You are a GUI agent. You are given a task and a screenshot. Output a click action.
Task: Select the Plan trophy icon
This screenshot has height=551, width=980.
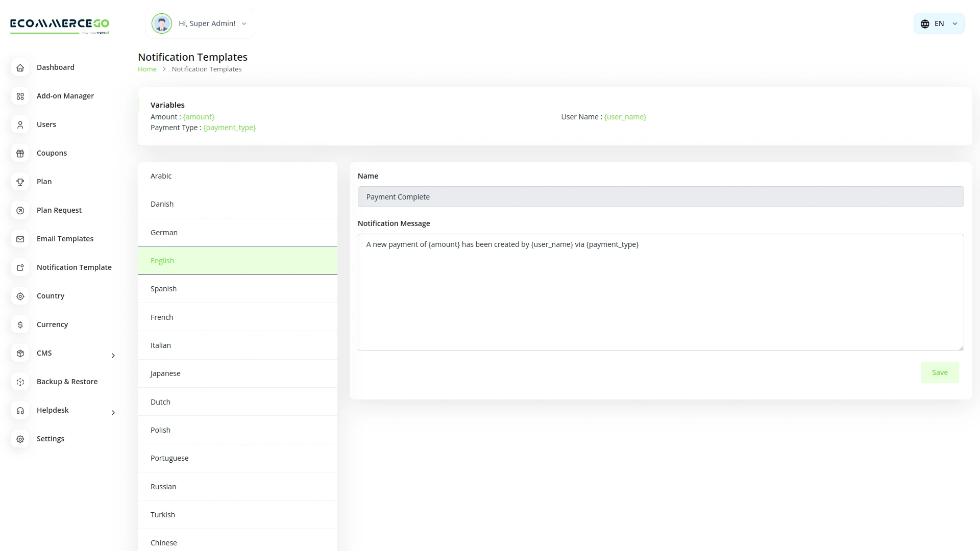pos(20,182)
